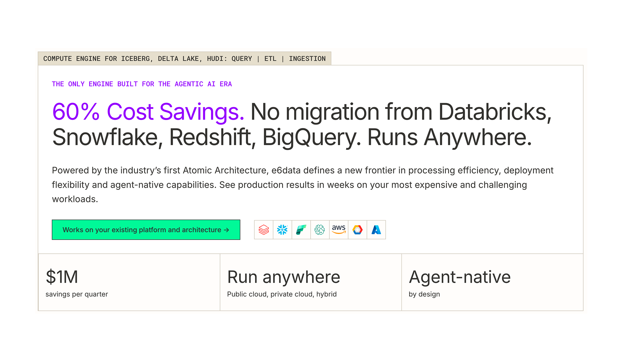This screenshot has width=644, height=362.
Task: Select ETL in the top label bar
Action: [x=270, y=59]
